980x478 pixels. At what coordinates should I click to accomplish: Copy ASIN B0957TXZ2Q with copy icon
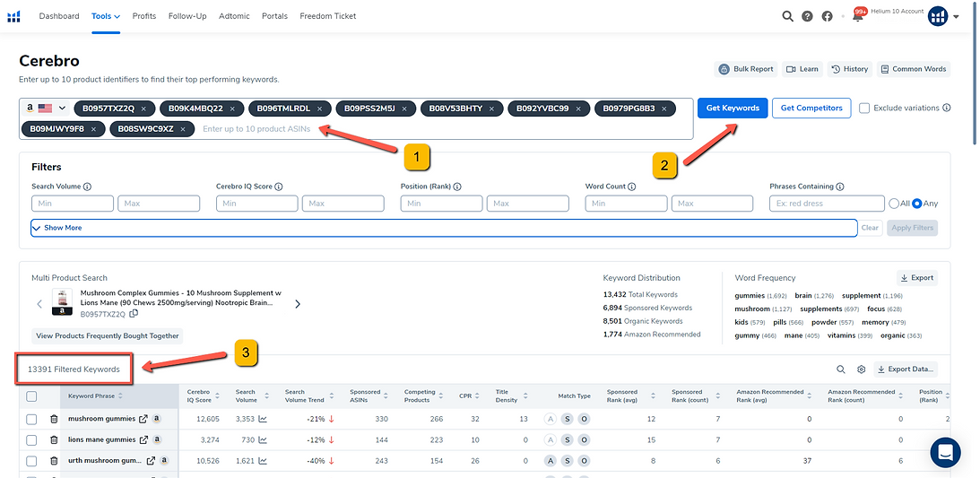pyautogui.click(x=133, y=314)
